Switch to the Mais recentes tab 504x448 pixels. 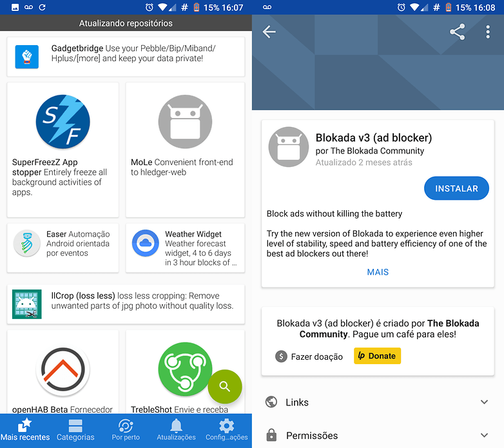(25, 430)
